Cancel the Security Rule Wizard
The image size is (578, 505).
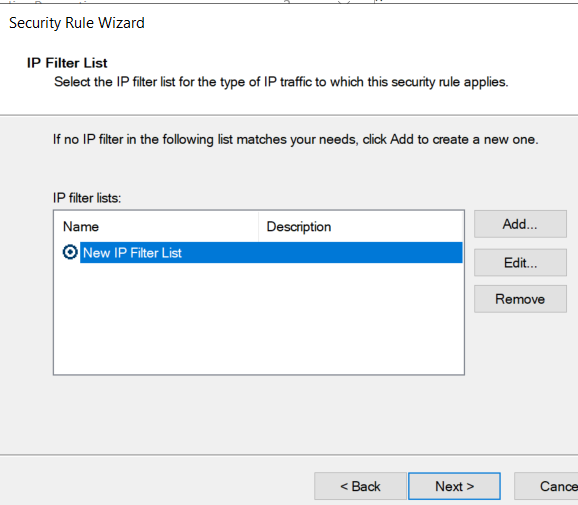[x=546, y=486]
